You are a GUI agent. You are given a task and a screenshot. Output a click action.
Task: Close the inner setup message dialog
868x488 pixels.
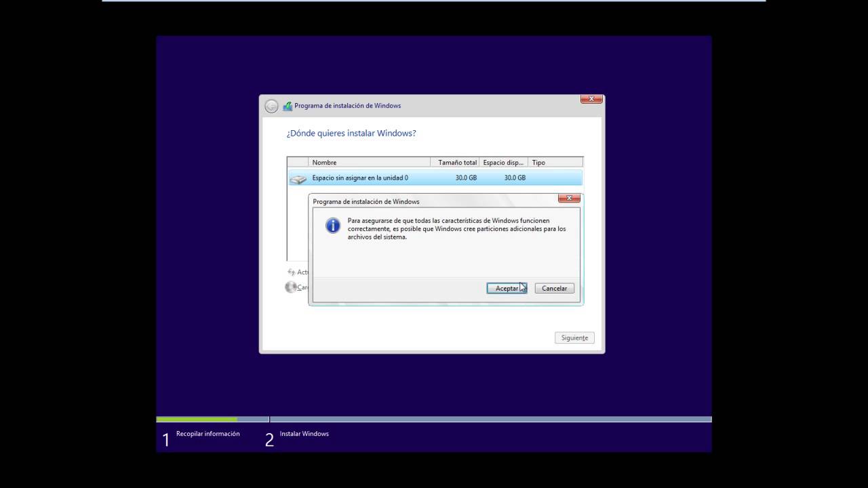[569, 198]
